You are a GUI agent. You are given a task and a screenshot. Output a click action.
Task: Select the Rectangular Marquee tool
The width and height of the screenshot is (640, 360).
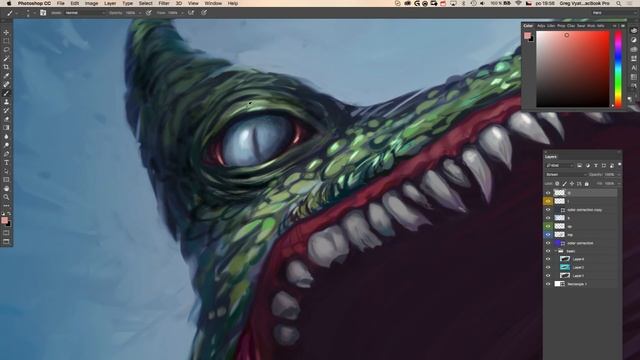click(6, 41)
